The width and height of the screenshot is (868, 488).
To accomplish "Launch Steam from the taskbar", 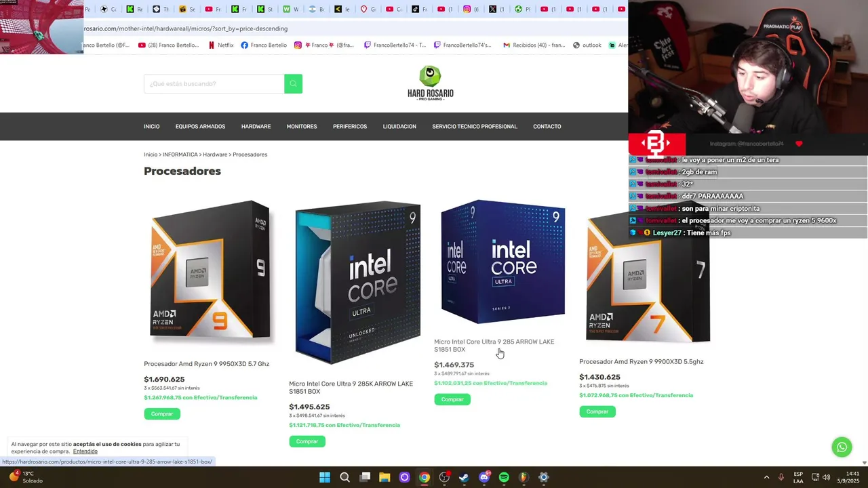I will tap(464, 477).
